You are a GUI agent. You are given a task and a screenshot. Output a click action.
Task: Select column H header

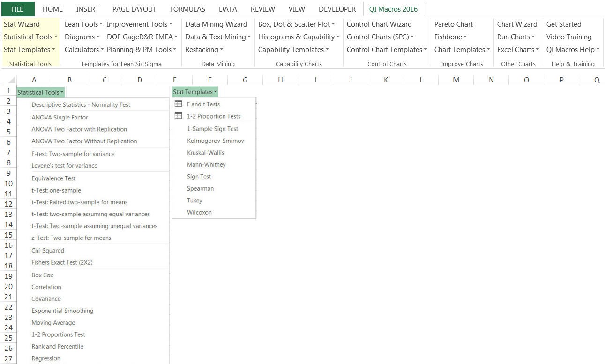click(280, 80)
